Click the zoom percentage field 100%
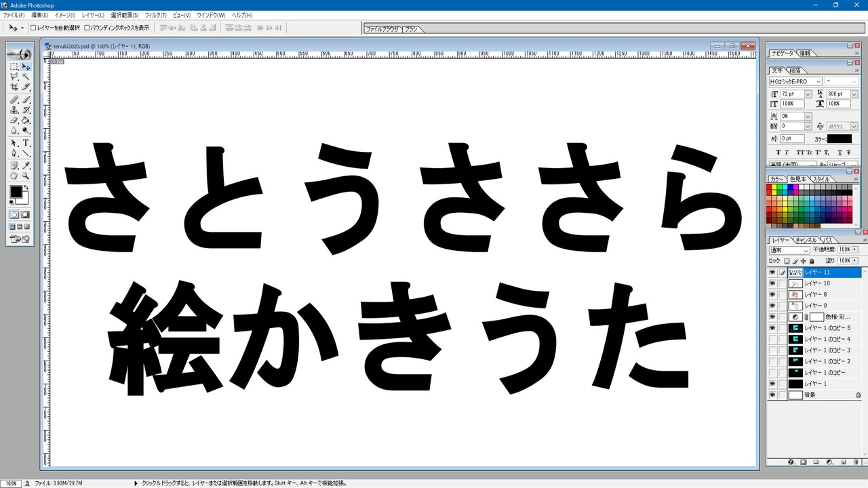 [x=12, y=483]
